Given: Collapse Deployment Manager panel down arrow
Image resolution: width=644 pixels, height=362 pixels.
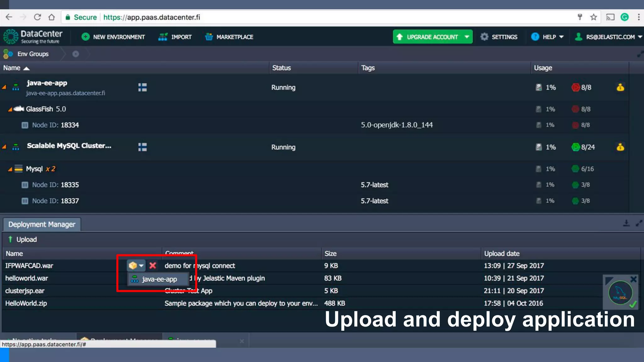Looking at the screenshot, I should 626,223.
